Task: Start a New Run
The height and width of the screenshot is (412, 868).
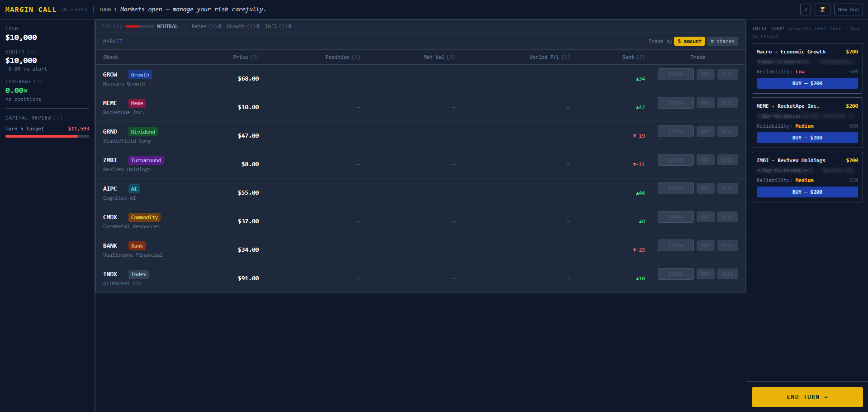Action: [848, 10]
